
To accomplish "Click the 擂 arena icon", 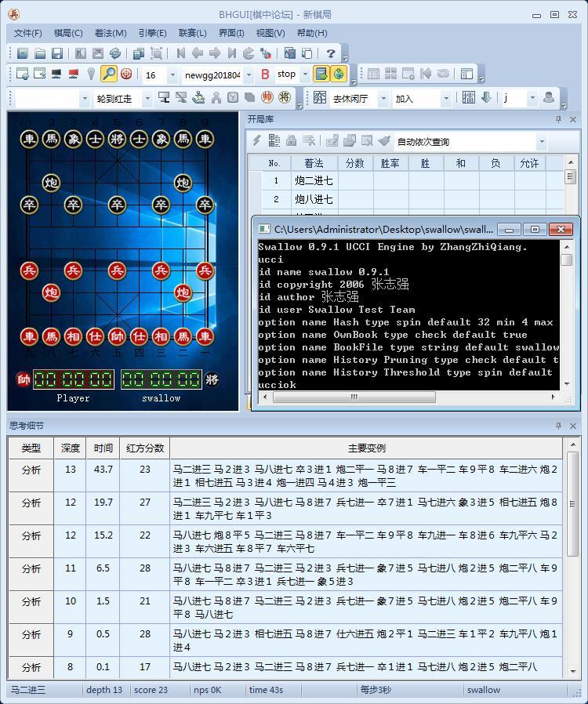I will click(469, 97).
